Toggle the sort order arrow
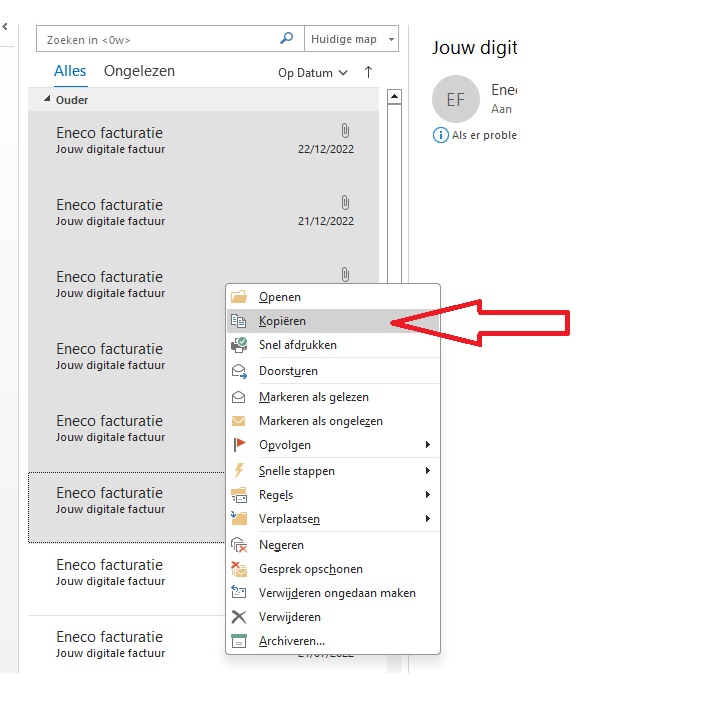 click(x=368, y=72)
